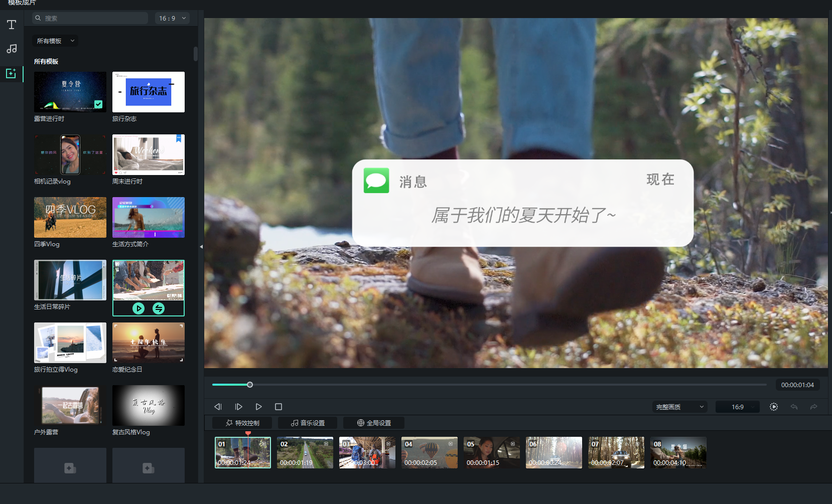The image size is (832, 504).
Task: Switch to the 音乐设置 tab
Action: pyautogui.click(x=308, y=423)
